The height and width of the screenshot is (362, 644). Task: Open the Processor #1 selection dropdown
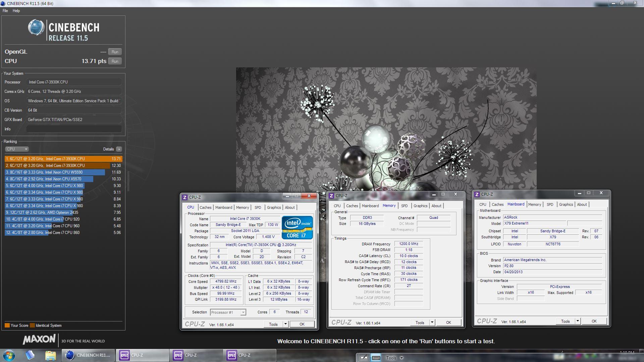pyautogui.click(x=228, y=312)
